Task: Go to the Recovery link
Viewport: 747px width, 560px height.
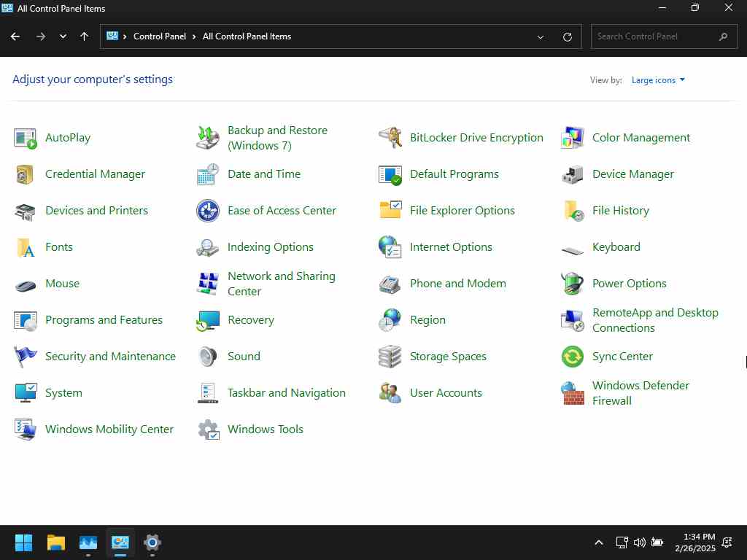Action: click(x=251, y=320)
